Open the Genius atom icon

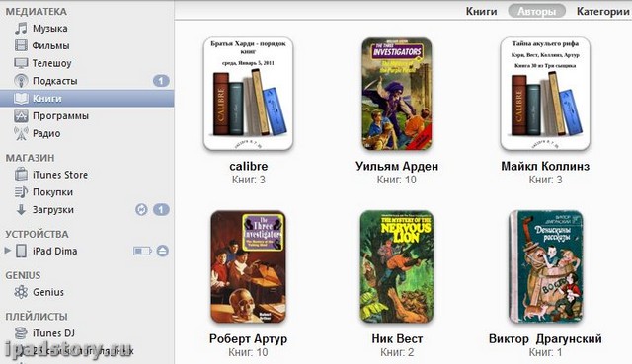point(21,292)
